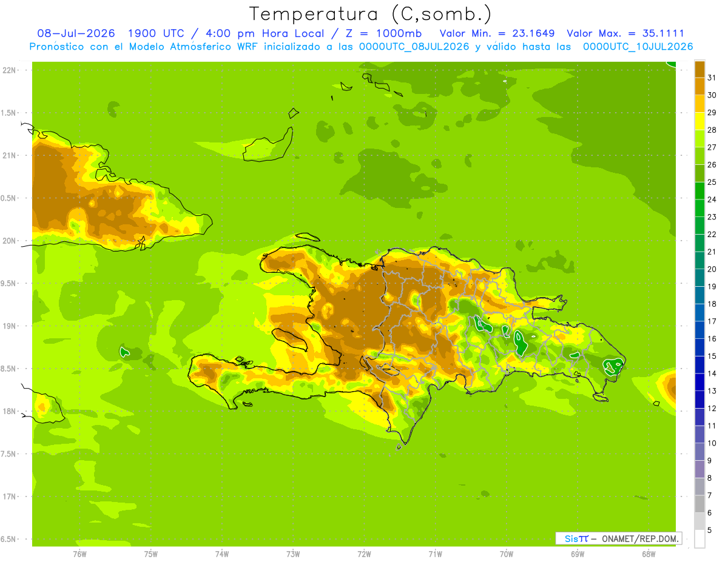728x562 pixels.
Task: Click the green legend band between 26 and 27
Action: (x=699, y=156)
